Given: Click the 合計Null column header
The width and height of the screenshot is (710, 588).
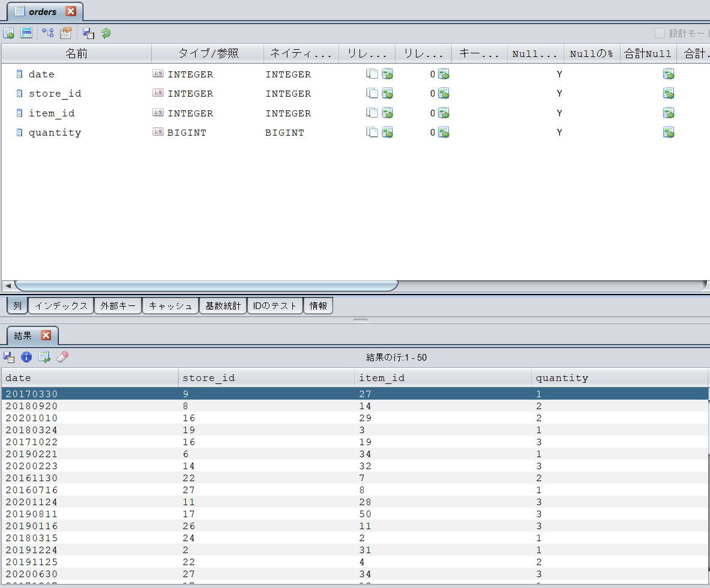Looking at the screenshot, I should click(648, 53).
